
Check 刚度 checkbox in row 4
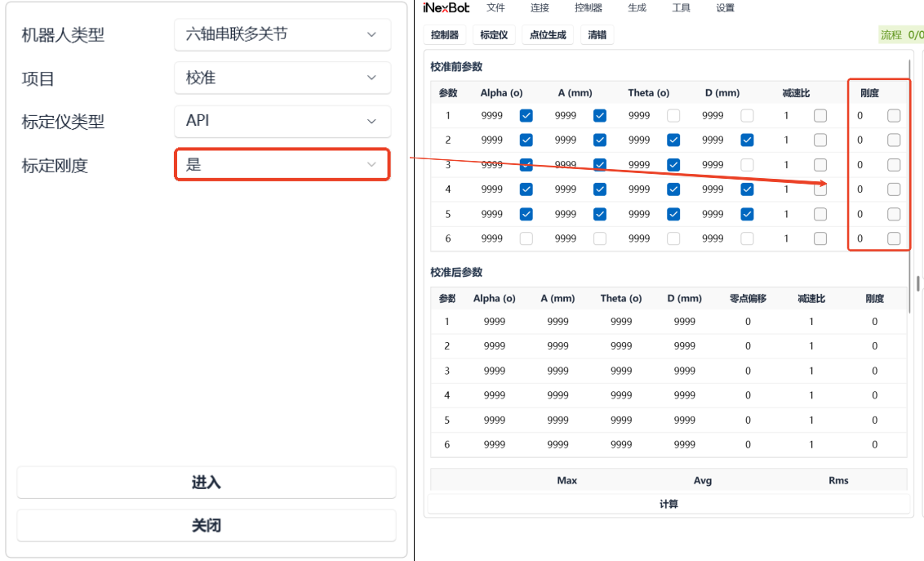tap(894, 189)
